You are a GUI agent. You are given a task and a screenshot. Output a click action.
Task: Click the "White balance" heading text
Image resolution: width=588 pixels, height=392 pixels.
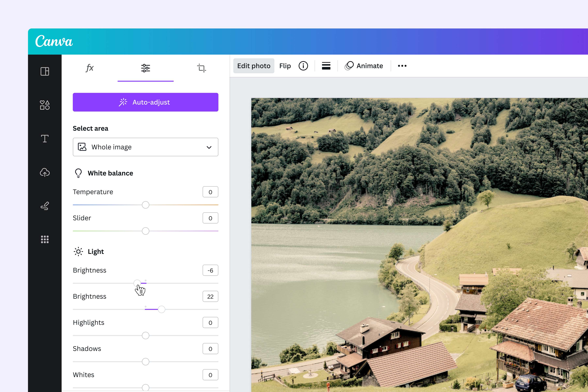[110, 173]
